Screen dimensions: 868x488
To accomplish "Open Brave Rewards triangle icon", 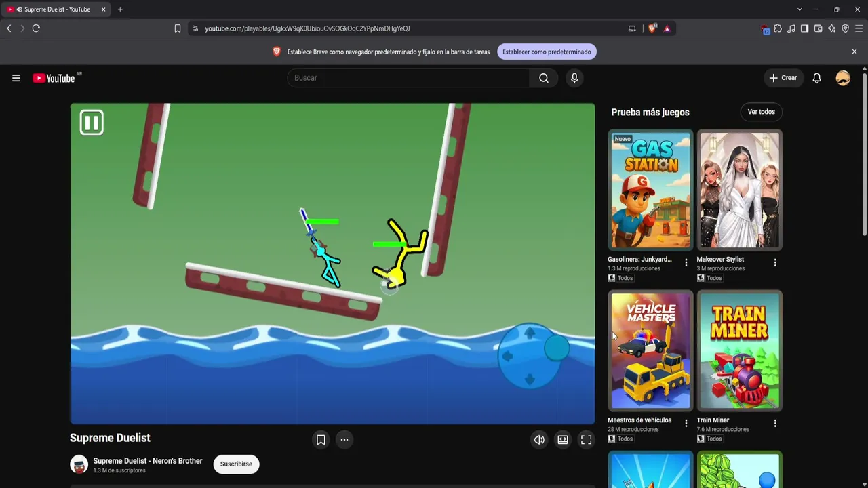I will [667, 28].
